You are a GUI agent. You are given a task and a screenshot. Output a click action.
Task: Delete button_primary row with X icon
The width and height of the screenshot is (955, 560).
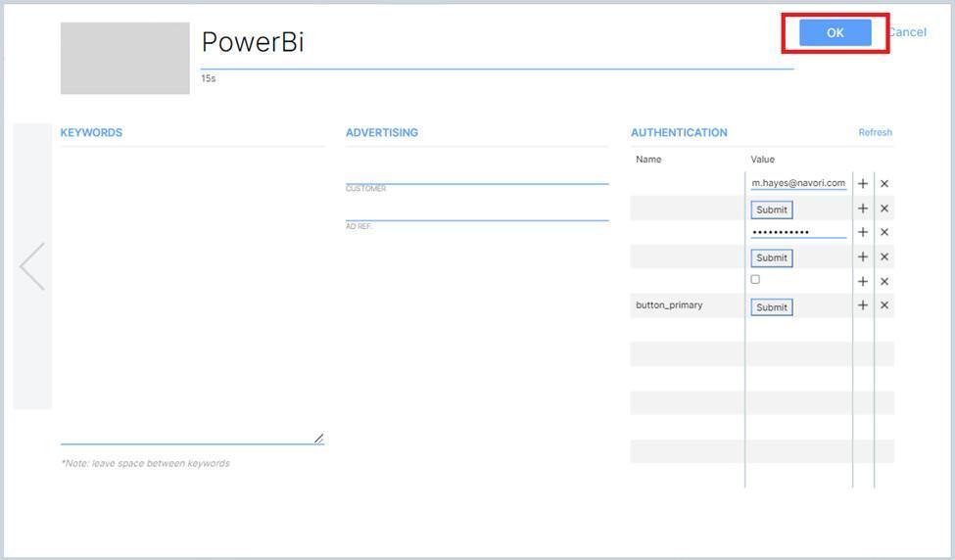[884, 304]
